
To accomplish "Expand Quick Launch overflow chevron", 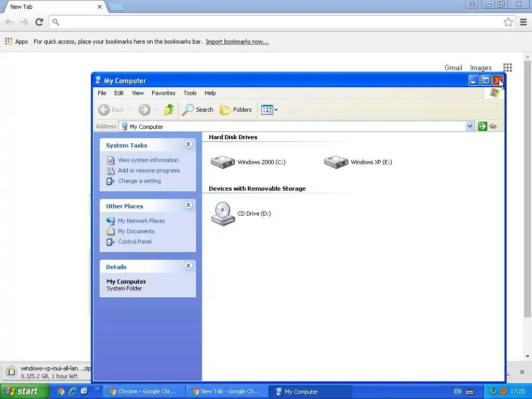I will pyautogui.click(x=97, y=389).
